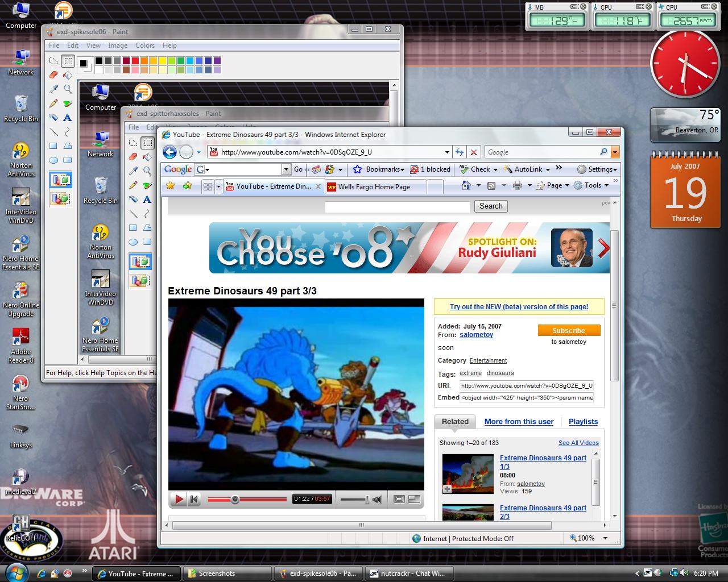This screenshot has height=582, width=728.
Task: Select the Free-Form Select tool in Paint
Action: pyautogui.click(x=53, y=61)
